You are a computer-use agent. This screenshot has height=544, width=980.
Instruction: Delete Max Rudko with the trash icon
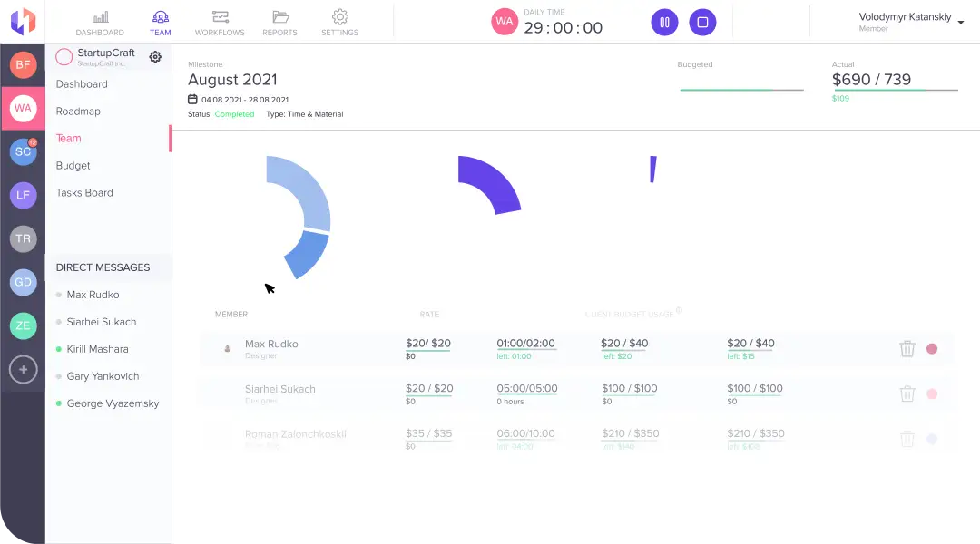point(907,348)
